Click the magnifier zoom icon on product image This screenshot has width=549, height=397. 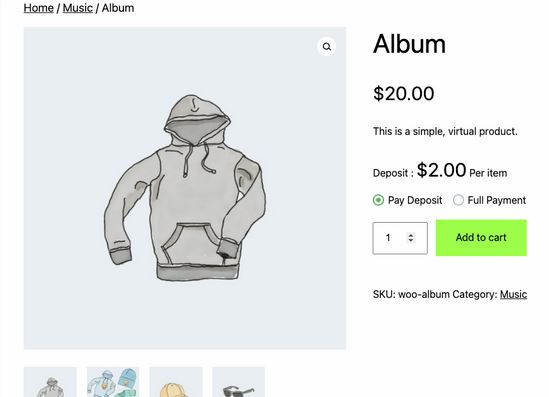pyautogui.click(x=327, y=47)
